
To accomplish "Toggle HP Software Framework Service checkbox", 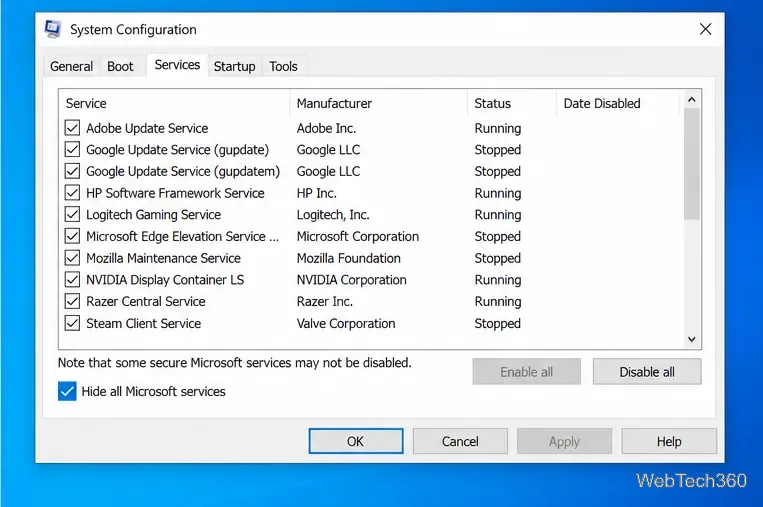I will tap(72, 193).
